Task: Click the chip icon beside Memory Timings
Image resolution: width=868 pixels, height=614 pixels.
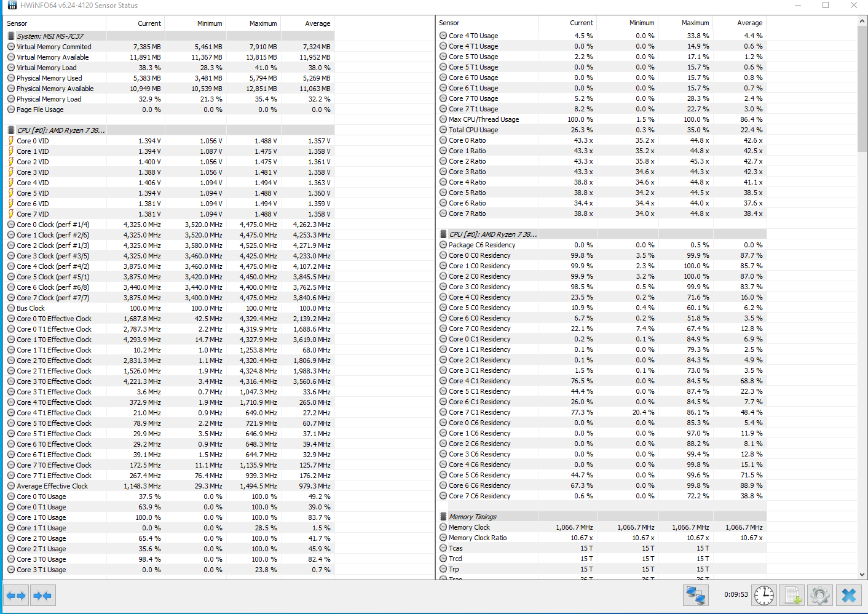Action: pos(443,517)
